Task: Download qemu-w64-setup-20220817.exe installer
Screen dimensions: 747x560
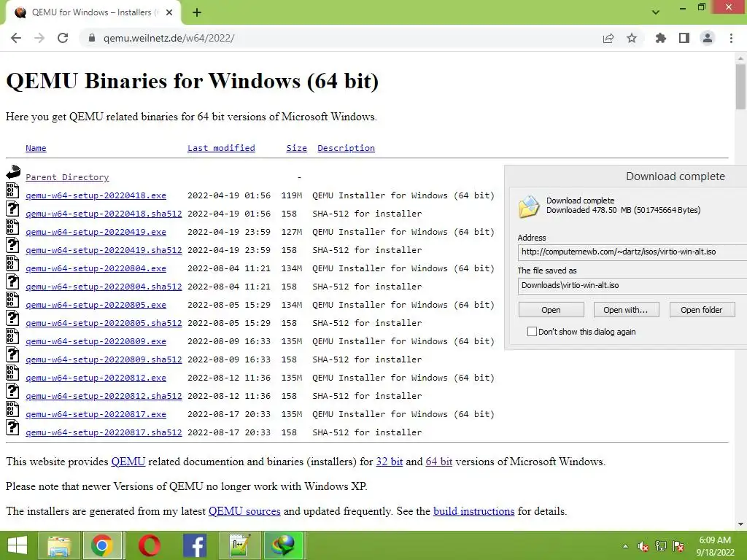Action: (x=96, y=414)
